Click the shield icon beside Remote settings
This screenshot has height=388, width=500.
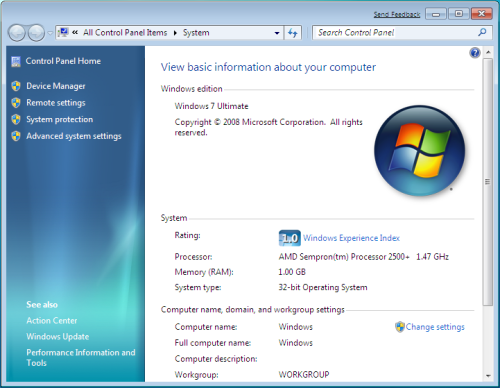point(16,103)
